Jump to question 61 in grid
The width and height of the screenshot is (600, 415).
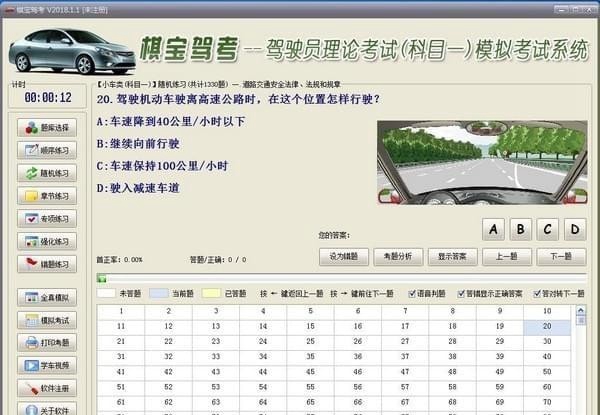point(121,402)
